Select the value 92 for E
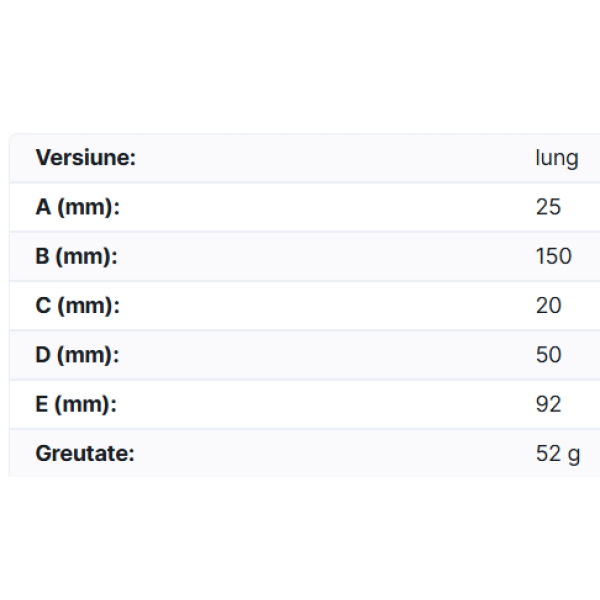 [x=548, y=404]
